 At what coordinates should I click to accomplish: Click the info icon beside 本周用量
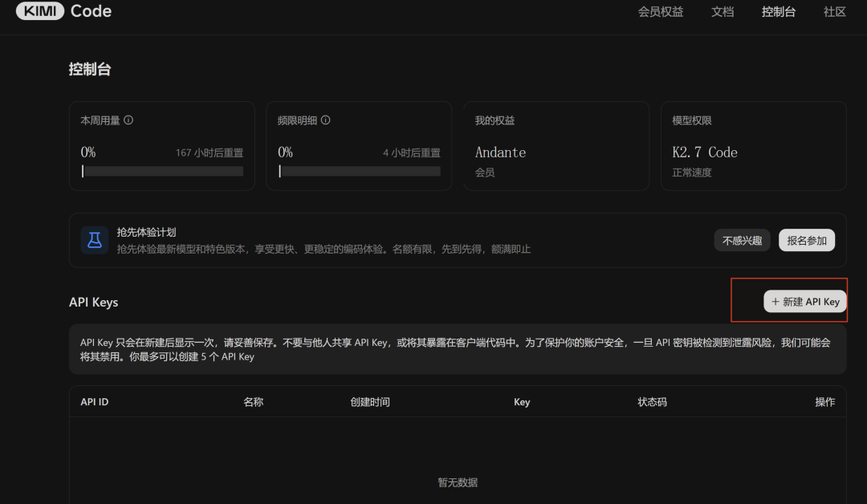click(128, 120)
